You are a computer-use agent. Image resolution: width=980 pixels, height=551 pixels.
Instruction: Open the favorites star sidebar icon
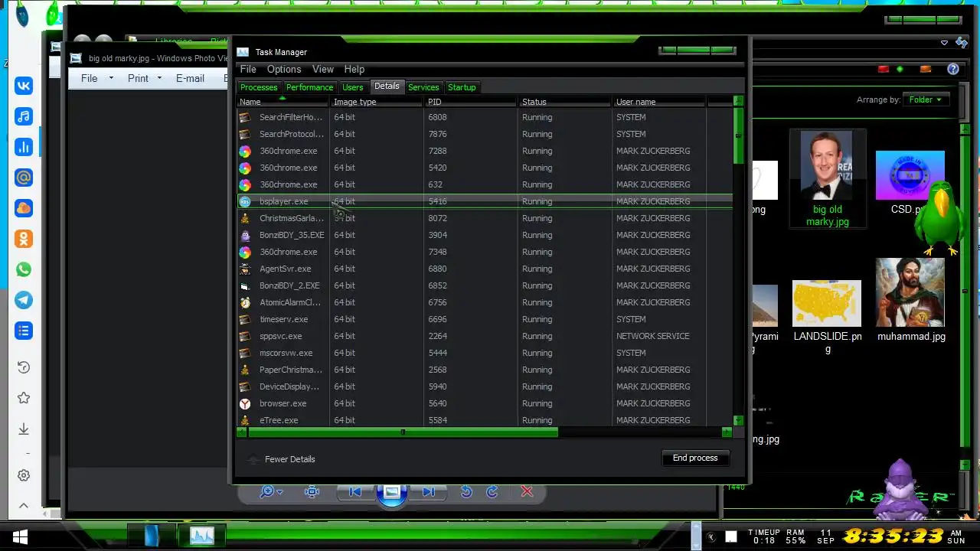click(24, 398)
